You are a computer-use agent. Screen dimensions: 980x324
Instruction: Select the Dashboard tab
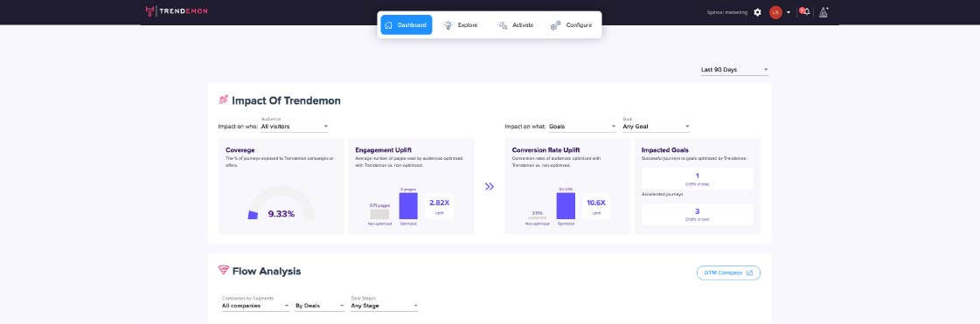407,25
